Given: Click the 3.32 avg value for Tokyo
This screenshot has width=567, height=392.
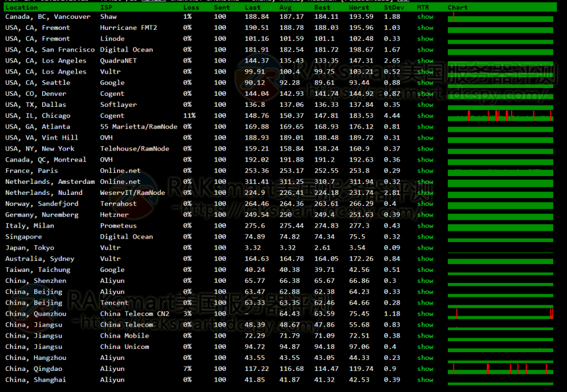Looking at the screenshot, I should pyautogui.click(x=287, y=247).
